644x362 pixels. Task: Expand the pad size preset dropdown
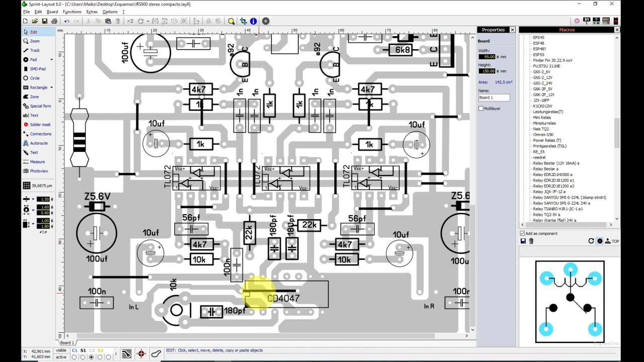(x=33, y=210)
